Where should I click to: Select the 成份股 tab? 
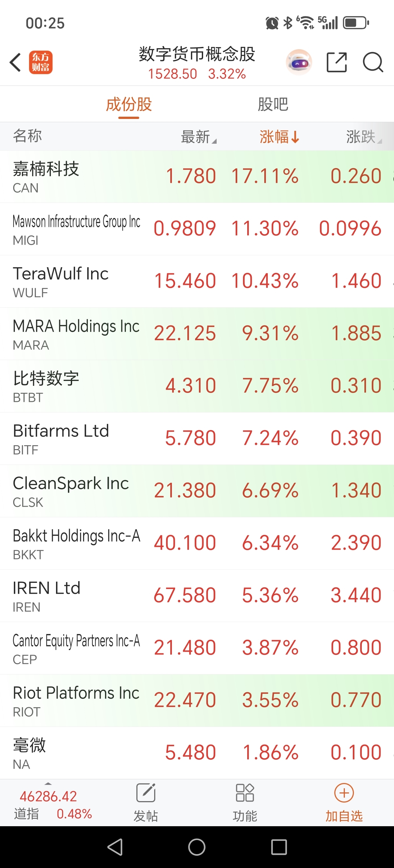(129, 104)
